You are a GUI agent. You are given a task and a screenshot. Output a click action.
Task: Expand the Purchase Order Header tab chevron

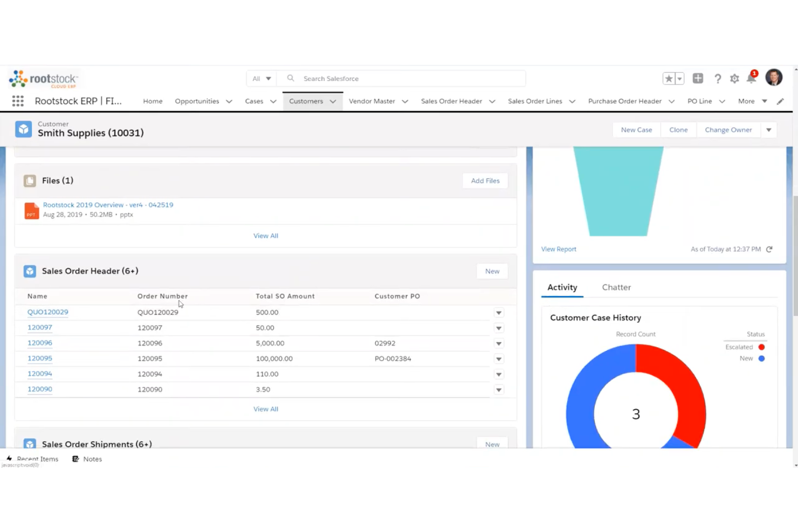click(672, 101)
